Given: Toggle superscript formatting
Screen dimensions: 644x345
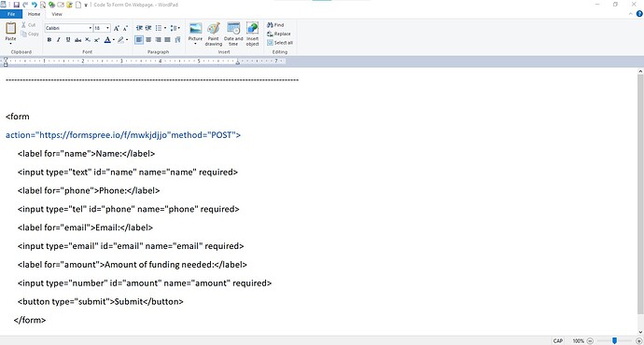Looking at the screenshot, I should pos(97,40).
